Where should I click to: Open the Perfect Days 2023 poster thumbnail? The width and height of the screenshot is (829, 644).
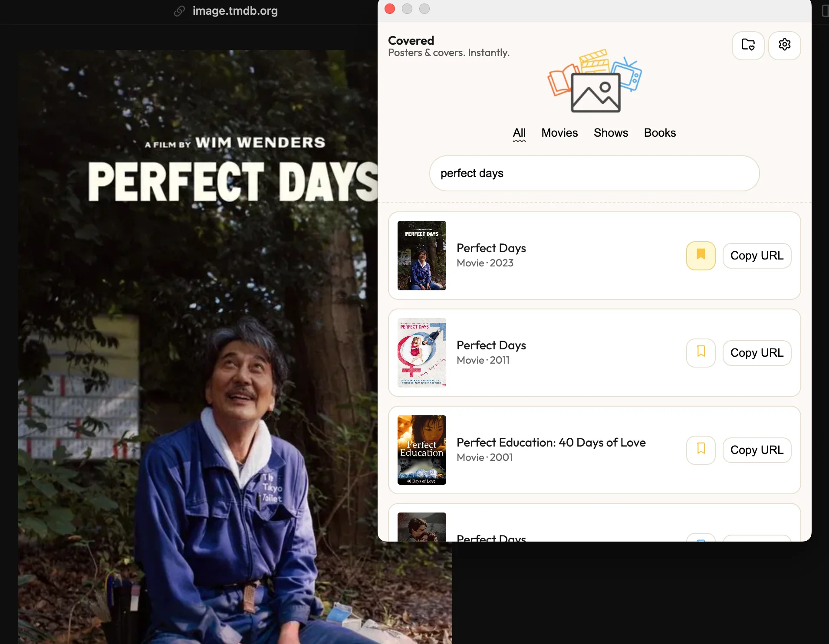coord(421,256)
